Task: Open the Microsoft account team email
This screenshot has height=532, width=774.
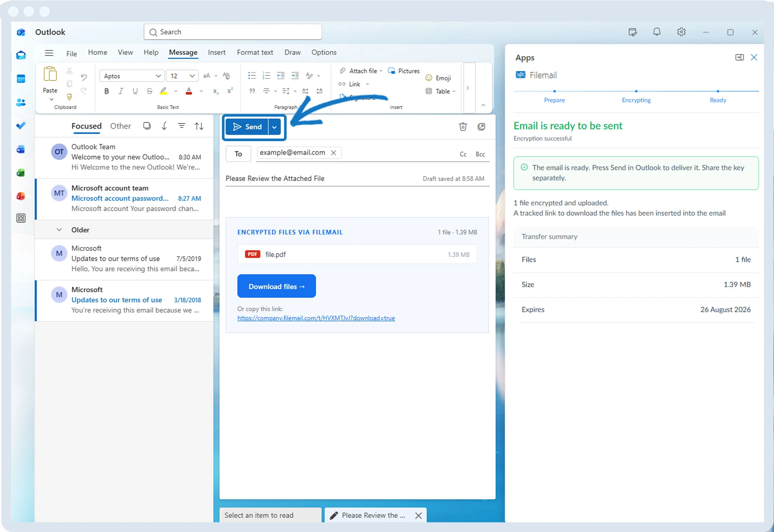Action: click(124, 199)
